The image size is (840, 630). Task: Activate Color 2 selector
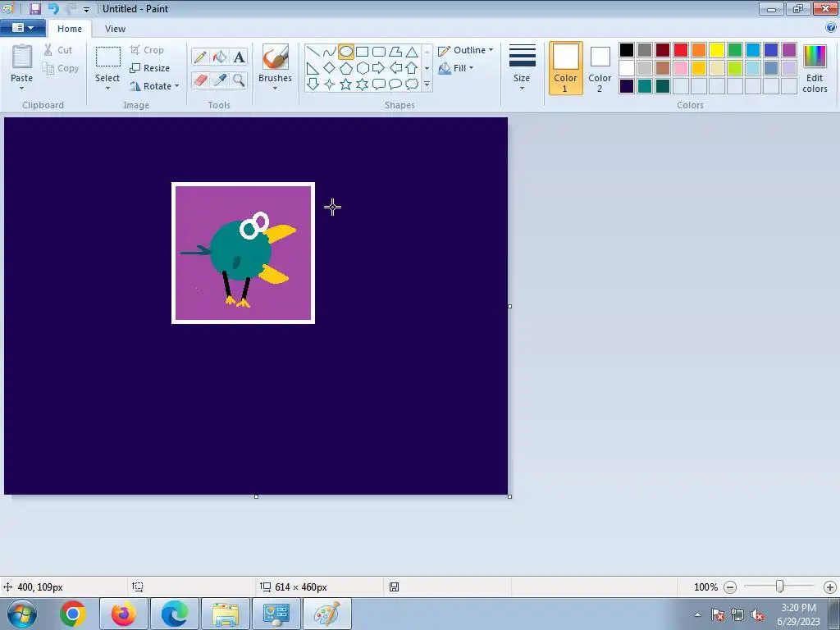600,68
